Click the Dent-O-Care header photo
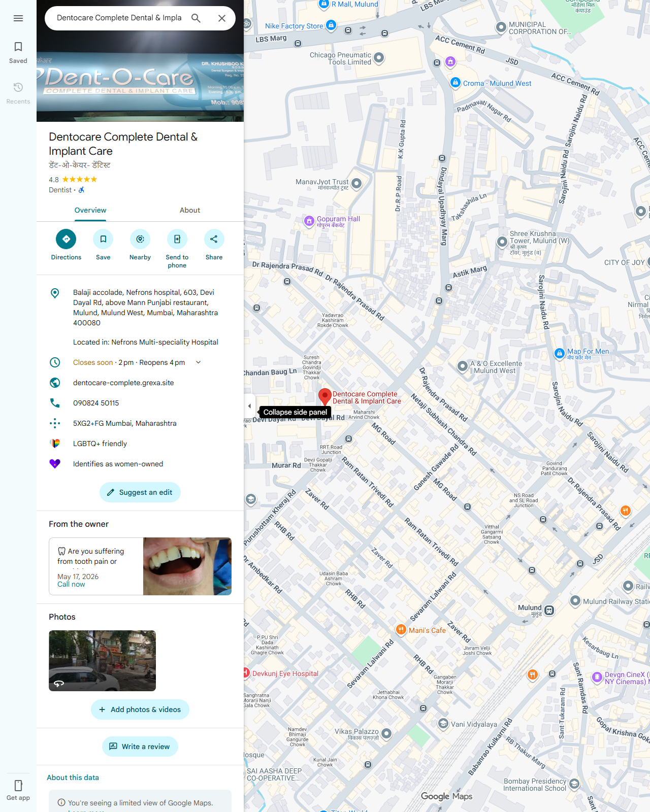This screenshot has width=650, height=812. [x=140, y=76]
